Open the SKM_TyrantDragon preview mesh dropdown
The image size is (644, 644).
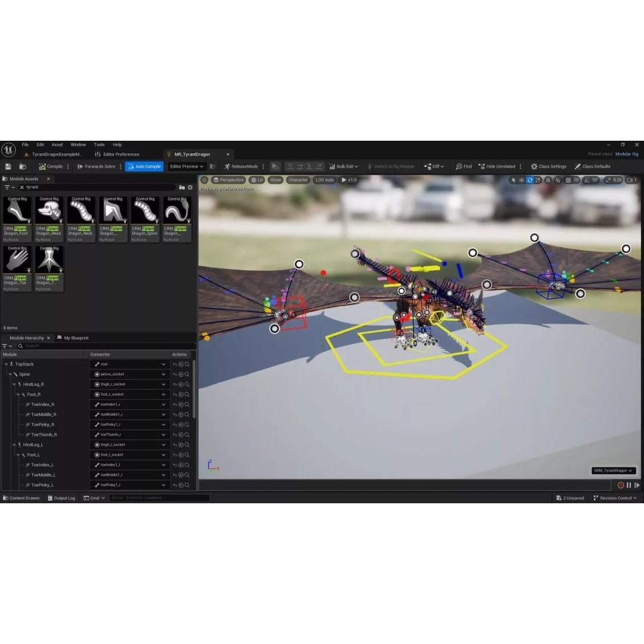coord(614,470)
